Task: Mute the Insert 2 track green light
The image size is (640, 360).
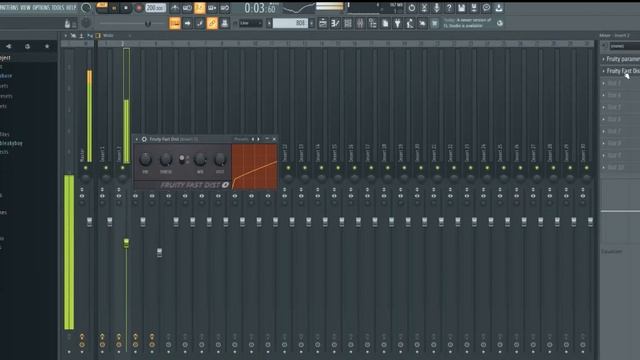Action: coord(122,168)
